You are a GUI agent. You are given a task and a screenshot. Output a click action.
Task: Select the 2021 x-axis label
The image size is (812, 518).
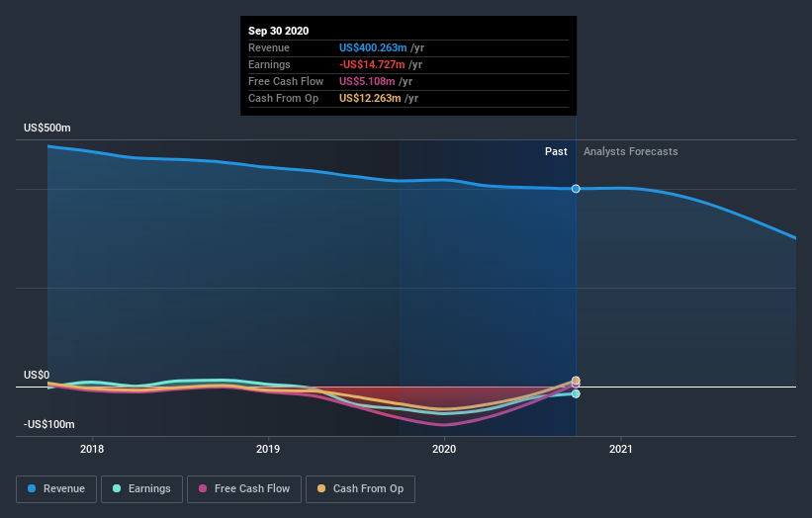(x=620, y=449)
